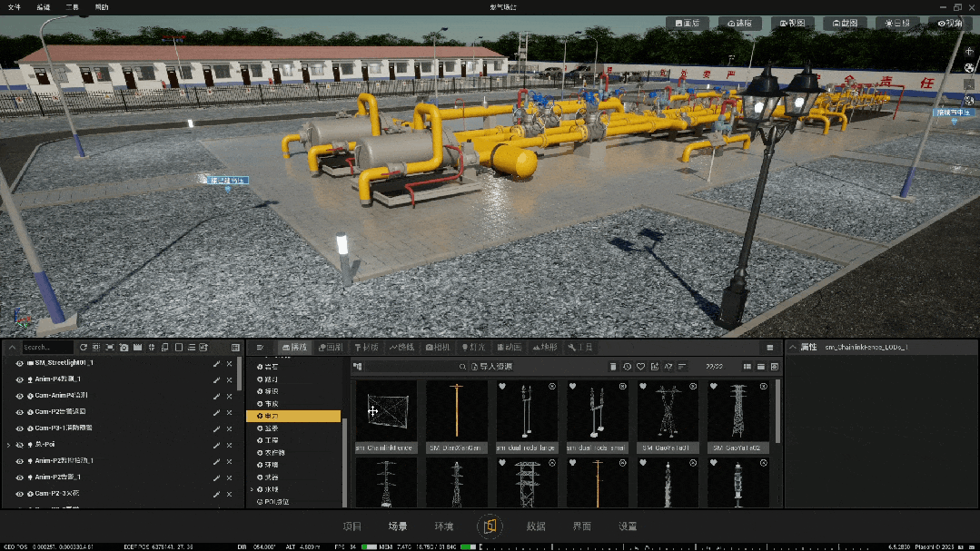Viewport: 980px width, 551px height.
Task: Open the 视图 view dropdown in viewport
Action: pyautogui.click(x=792, y=23)
